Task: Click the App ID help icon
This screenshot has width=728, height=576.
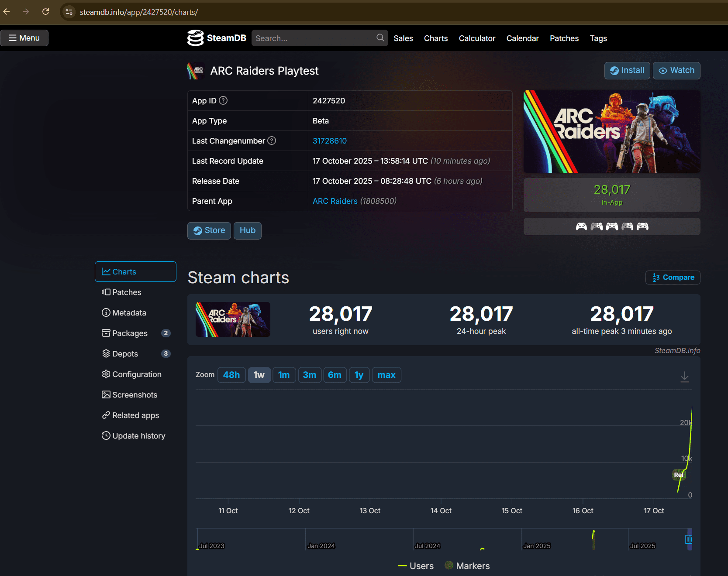Action: coord(223,100)
